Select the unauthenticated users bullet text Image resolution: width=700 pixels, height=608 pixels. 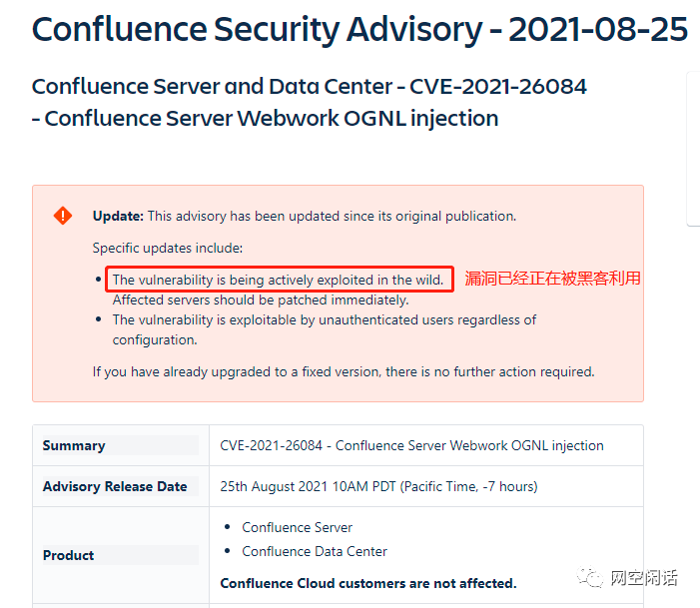(x=324, y=329)
